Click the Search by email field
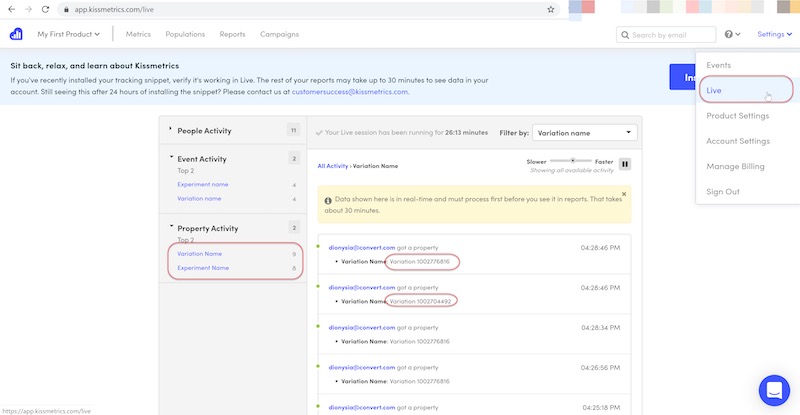The image size is (800, 415). click(x=666, y=35)
